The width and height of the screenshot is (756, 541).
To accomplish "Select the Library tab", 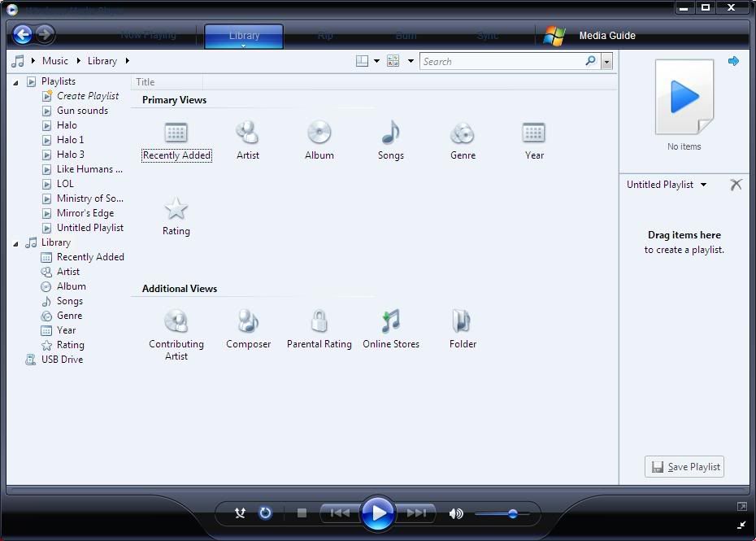I will click(244, 36).
